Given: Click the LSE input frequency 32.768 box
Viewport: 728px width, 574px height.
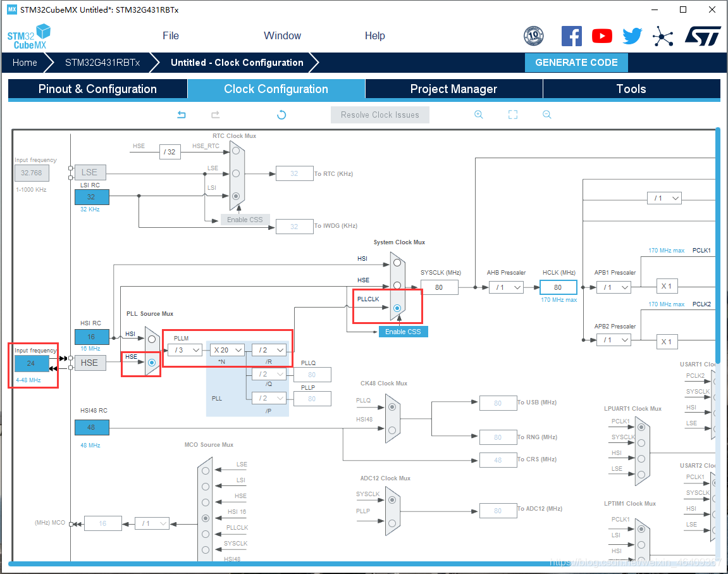Looking at the screenshot, I should [x=32, y=173].
